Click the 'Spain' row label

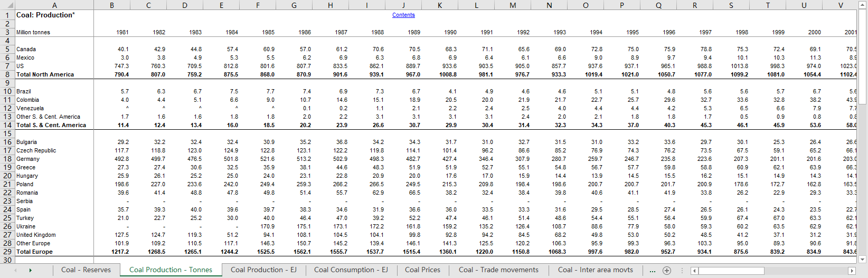click(23, 209)
